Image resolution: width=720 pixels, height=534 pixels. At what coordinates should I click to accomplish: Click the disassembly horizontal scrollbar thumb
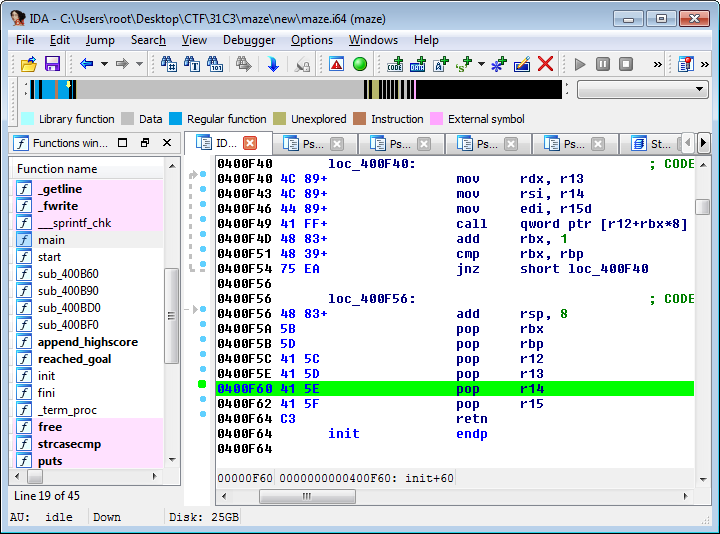[307, 496]
